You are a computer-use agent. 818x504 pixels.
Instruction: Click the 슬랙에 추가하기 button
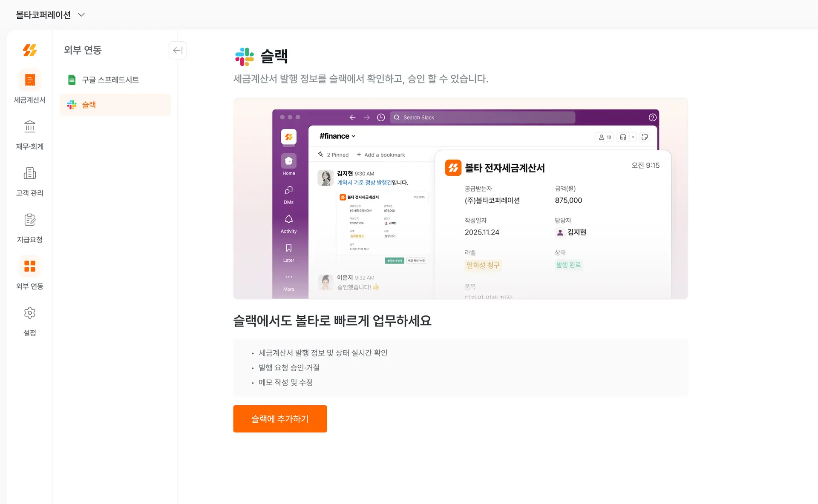(x=280, y=418)
